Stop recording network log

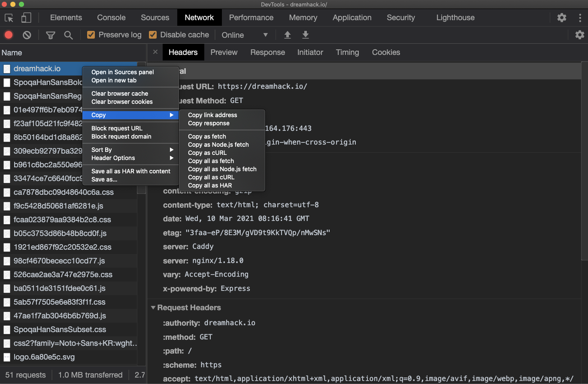coord(9,35)
